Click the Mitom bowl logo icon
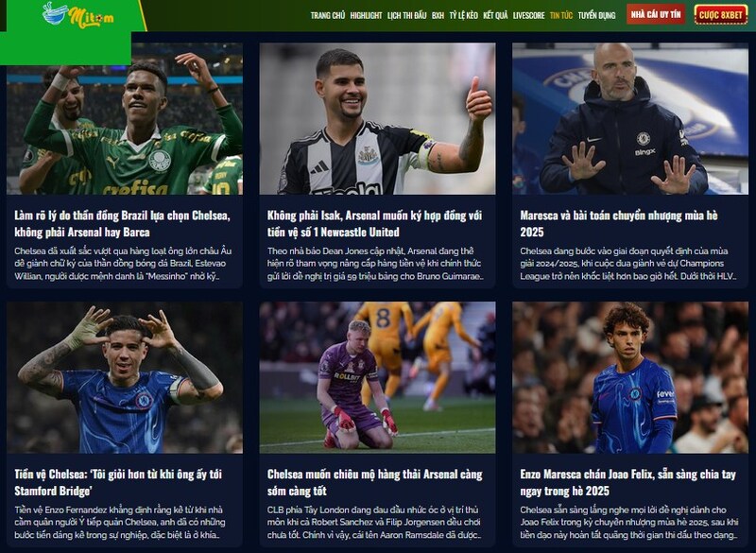 click(55, 13)
